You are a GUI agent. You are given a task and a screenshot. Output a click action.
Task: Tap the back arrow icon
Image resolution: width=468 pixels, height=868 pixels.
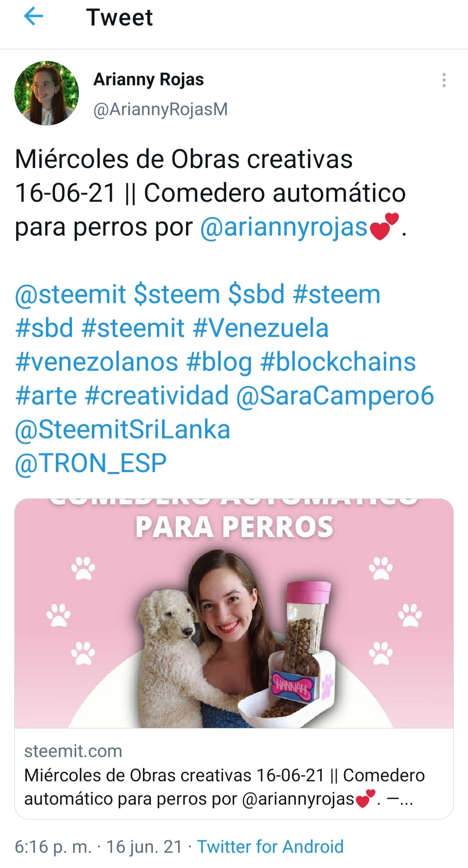click(x=33, y=17)
